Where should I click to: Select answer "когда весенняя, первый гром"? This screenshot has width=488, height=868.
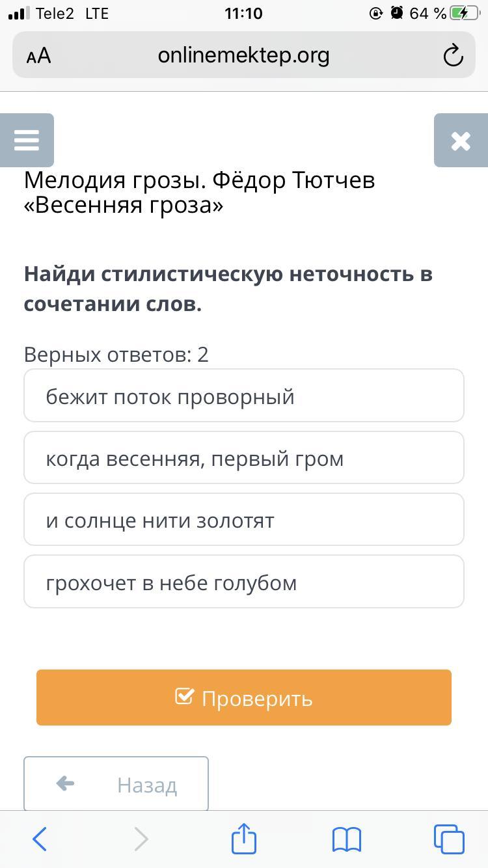(244, 457)
